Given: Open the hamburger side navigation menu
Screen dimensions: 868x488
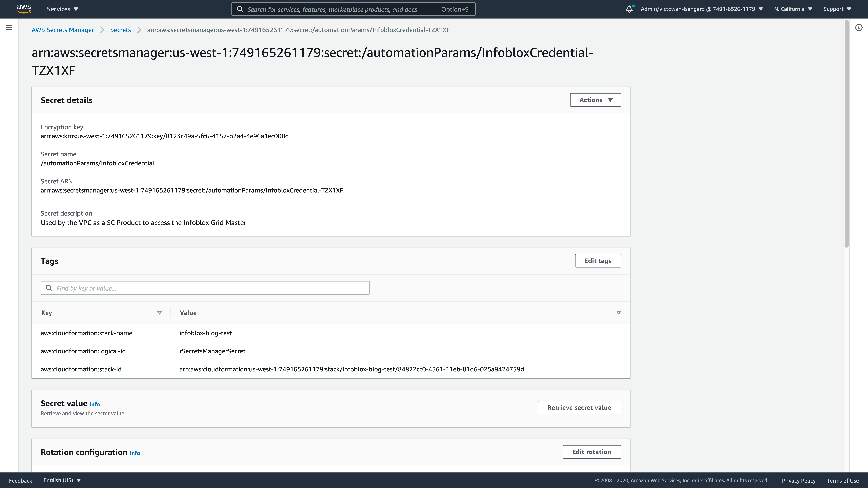Looking at the screenshot, I should tap(9, 28).
